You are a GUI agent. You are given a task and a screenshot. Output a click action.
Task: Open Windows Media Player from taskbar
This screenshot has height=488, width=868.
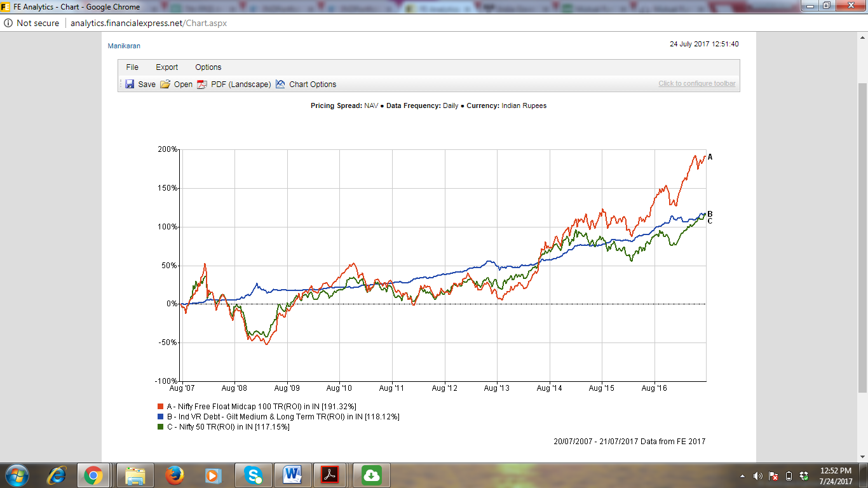213,475
